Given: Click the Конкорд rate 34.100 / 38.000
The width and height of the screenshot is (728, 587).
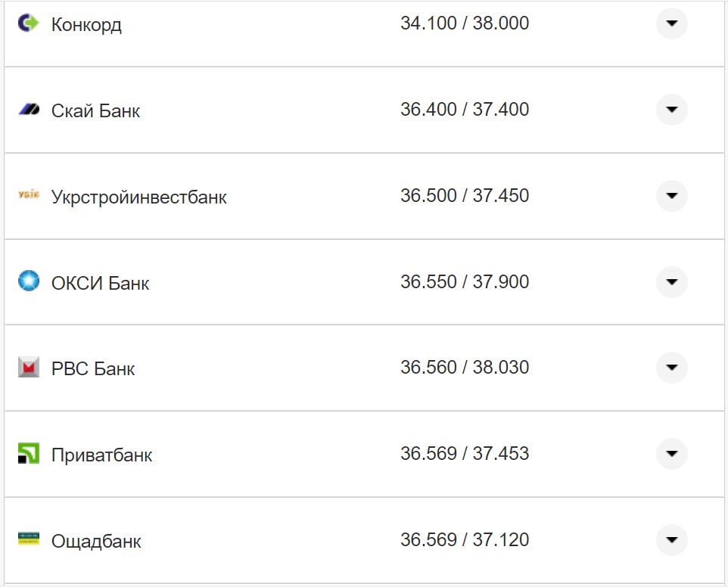Looking at the screenshot, I should (465, 23).
